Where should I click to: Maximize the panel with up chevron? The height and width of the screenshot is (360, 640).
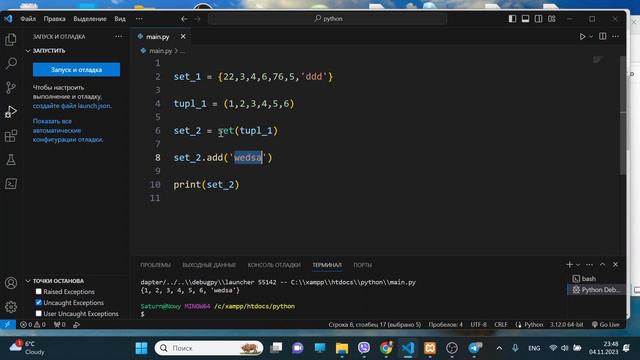point(602,264)
